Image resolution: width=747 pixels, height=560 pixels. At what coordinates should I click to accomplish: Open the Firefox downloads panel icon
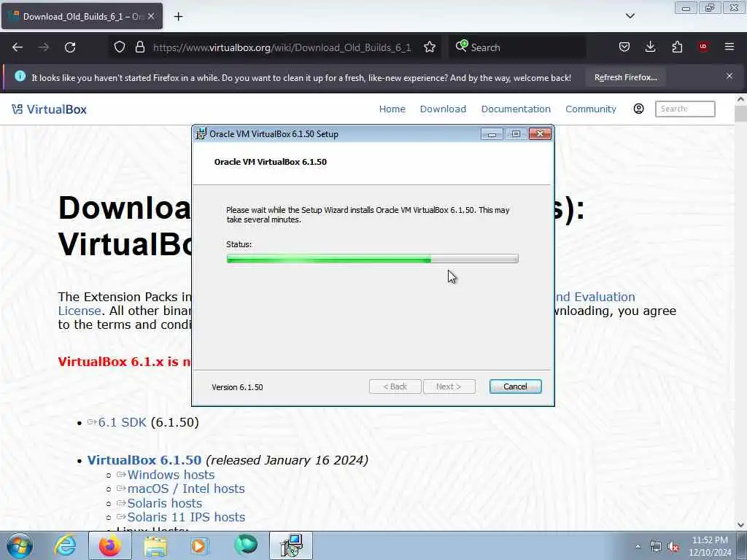[650, 47]
